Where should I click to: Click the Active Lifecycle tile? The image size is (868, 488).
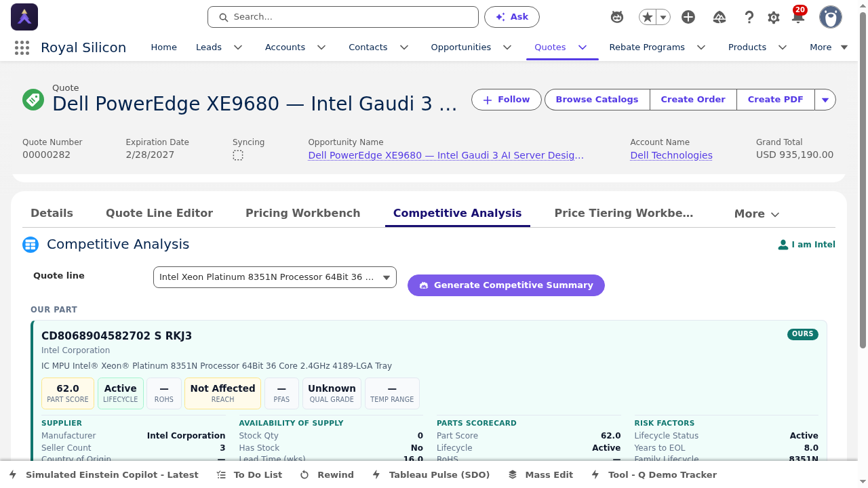click(x=121, y=394)
